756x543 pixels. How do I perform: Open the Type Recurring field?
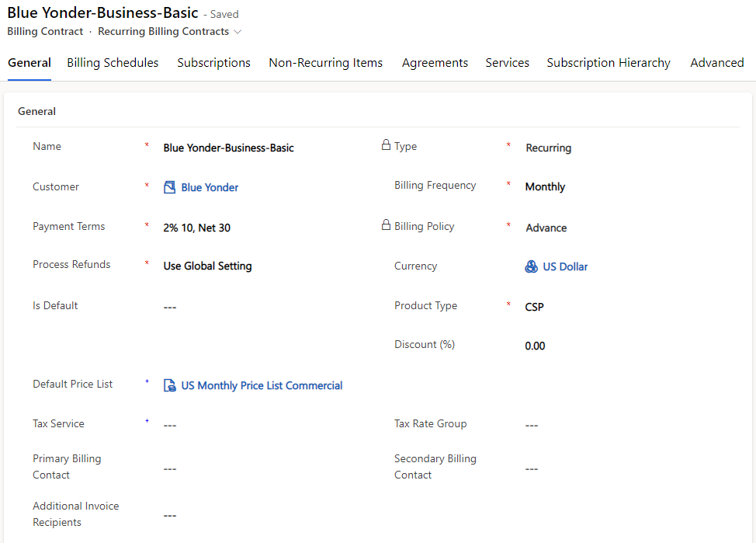click(x=548, y=148)
